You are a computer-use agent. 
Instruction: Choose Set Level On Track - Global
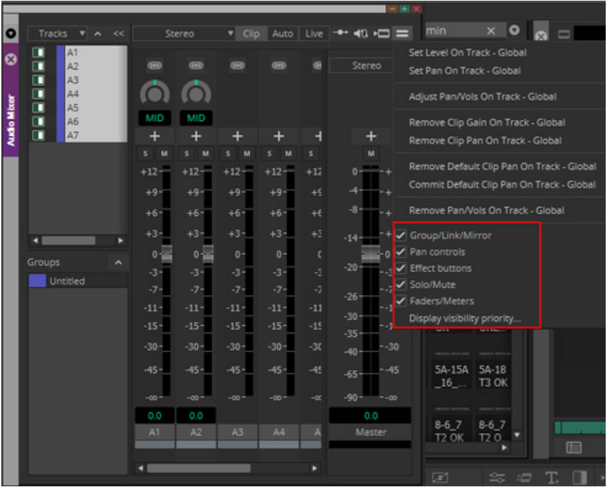click(468, 53)
